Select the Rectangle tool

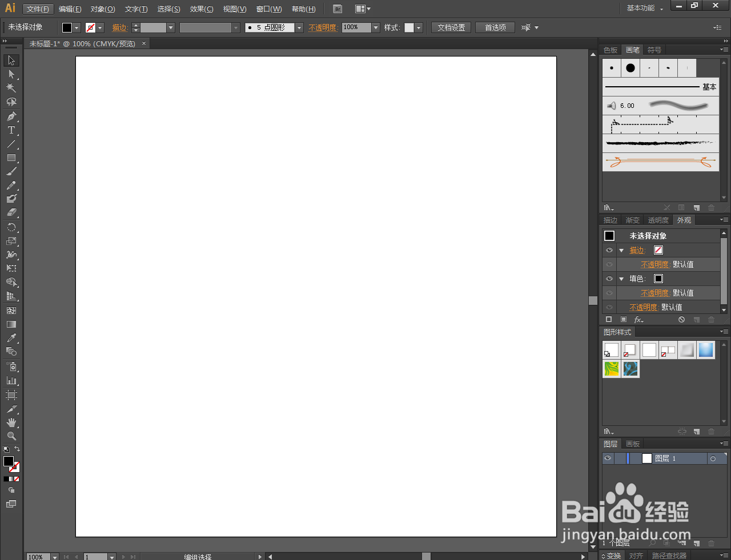tap(11, 158)
